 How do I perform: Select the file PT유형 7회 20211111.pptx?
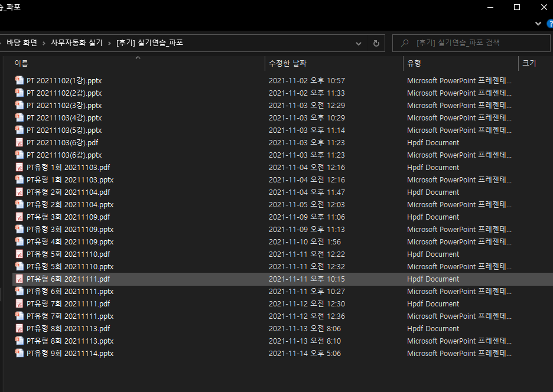point(70,316)
